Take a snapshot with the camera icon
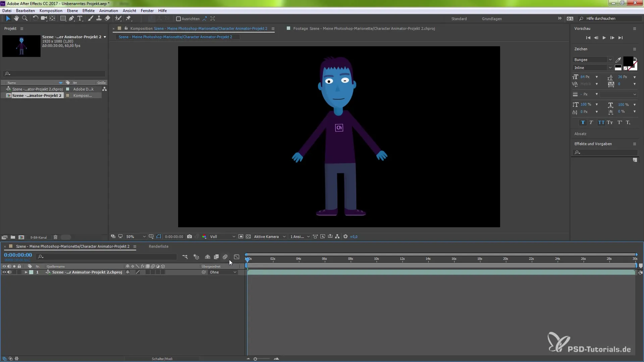Screen dimensions: 644x362 click(x=190, y=237)
